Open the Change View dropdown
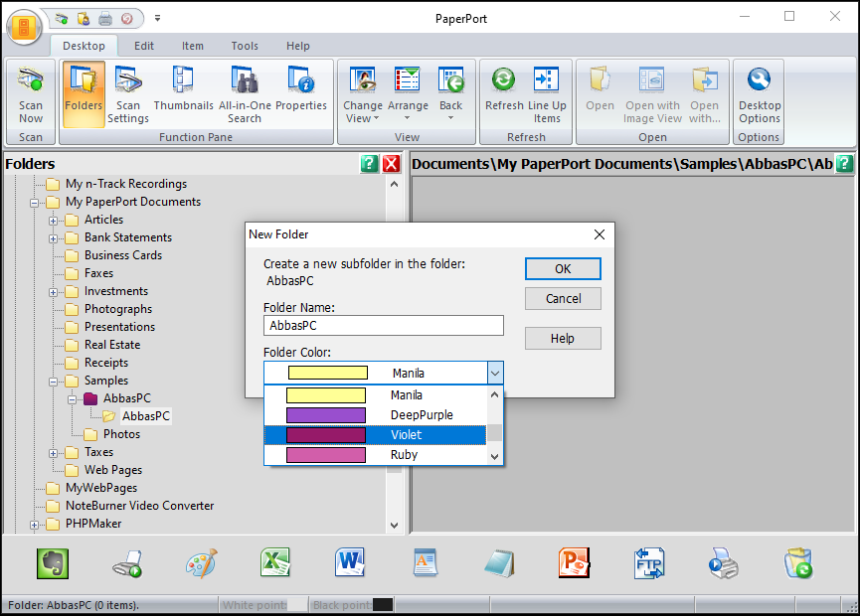860x616 pixels. (x=363, y=93)
